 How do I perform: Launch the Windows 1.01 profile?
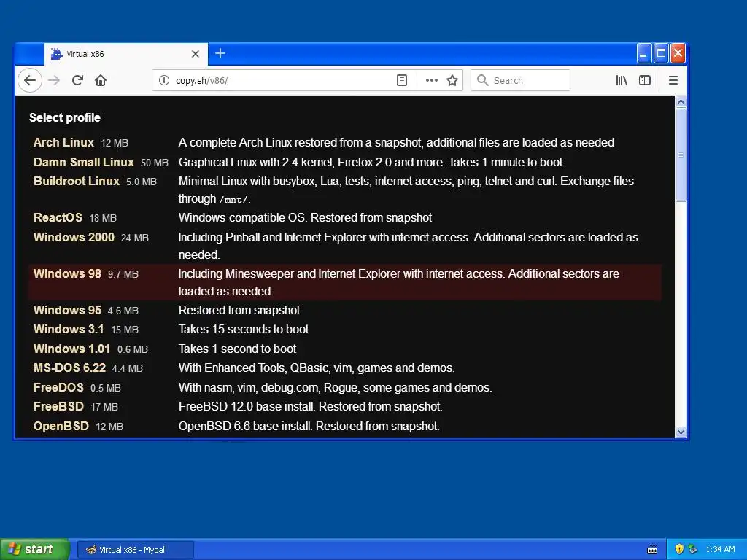pos(72,349)
